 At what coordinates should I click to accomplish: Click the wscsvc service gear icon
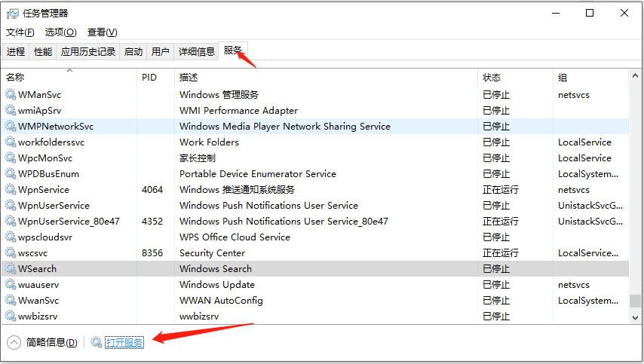point(11,252)
